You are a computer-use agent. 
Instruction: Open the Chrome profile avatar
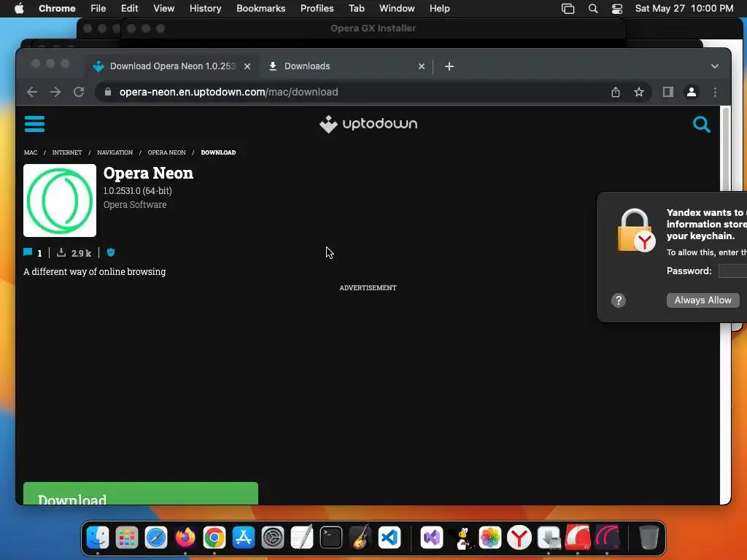tap(692, 92)
